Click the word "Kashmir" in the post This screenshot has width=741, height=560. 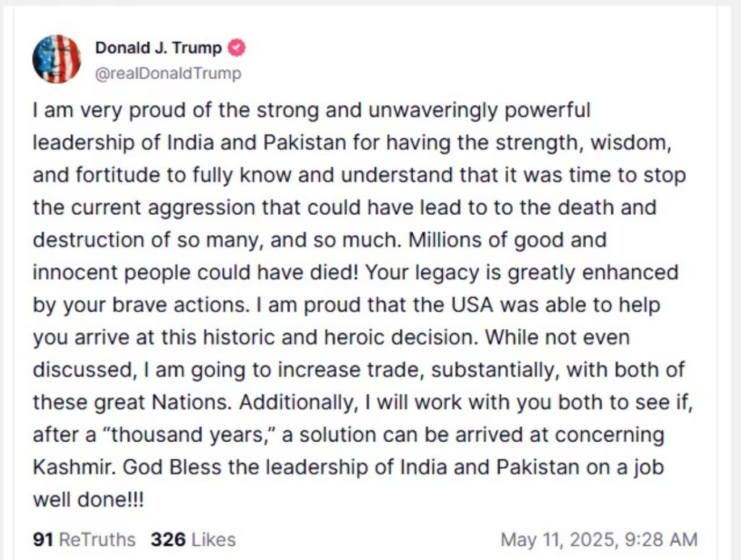tap(73, 467)
